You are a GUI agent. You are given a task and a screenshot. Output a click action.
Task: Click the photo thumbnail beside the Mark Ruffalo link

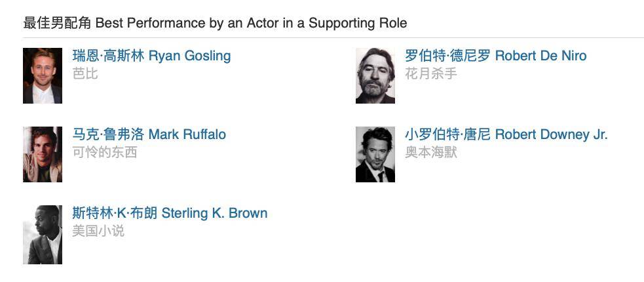coord(43,154)
